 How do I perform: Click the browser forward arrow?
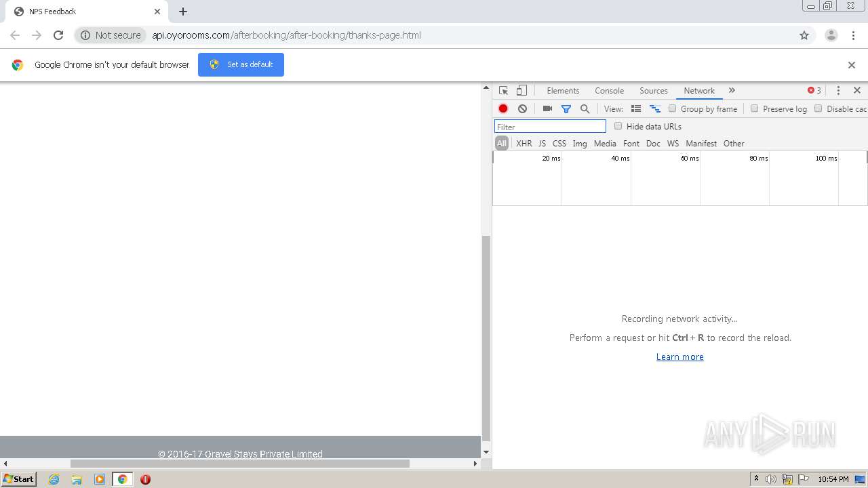pos(37,35)
